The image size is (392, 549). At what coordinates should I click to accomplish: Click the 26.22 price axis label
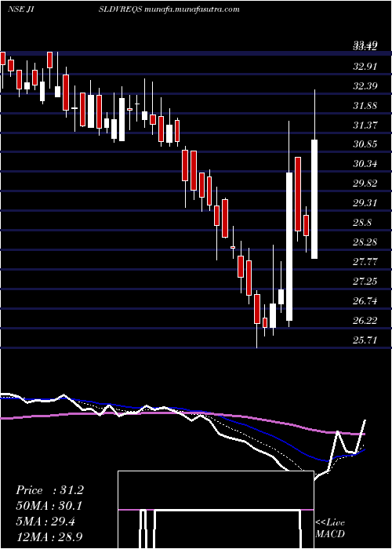[365, 321]
